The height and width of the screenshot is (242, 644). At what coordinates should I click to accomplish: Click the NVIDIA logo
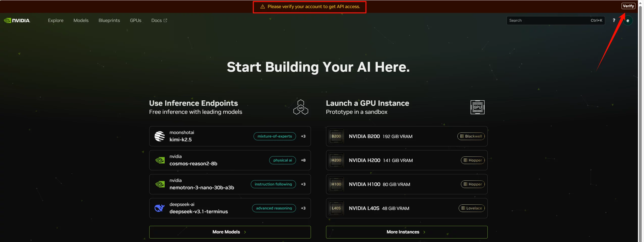click(17, 20)
